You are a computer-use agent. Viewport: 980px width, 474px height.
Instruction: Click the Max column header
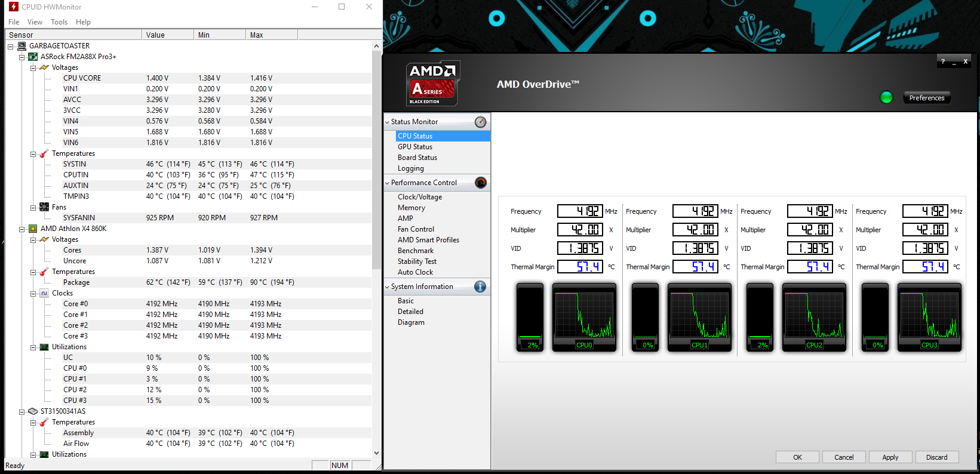(x=271, y=35)
